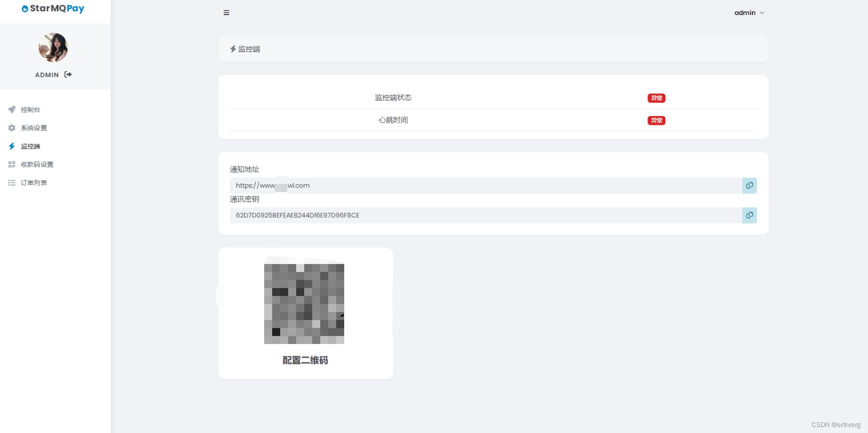Click the QR code icon for 收款码设置
868x433 pixels.
pos(12,164)
